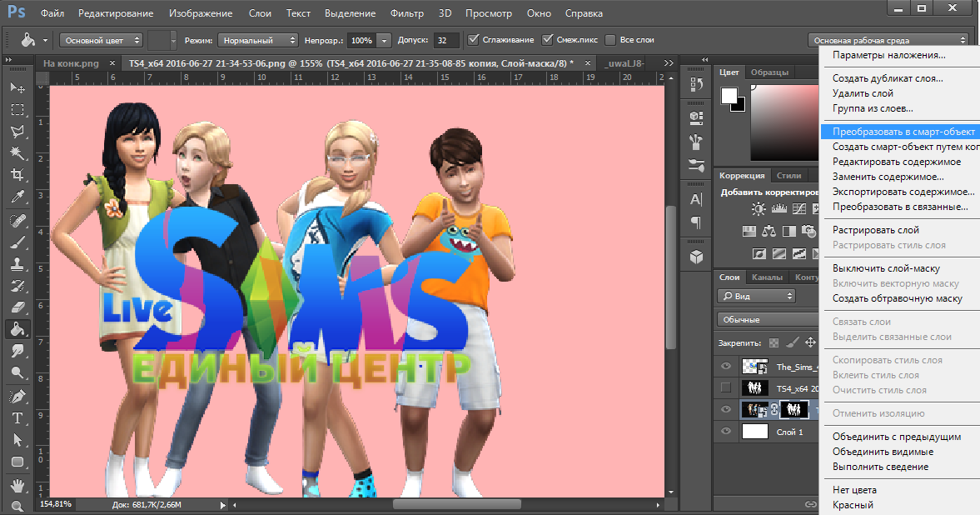Select the Path Selection tool

pyautogui.click(x=17, y=440)
